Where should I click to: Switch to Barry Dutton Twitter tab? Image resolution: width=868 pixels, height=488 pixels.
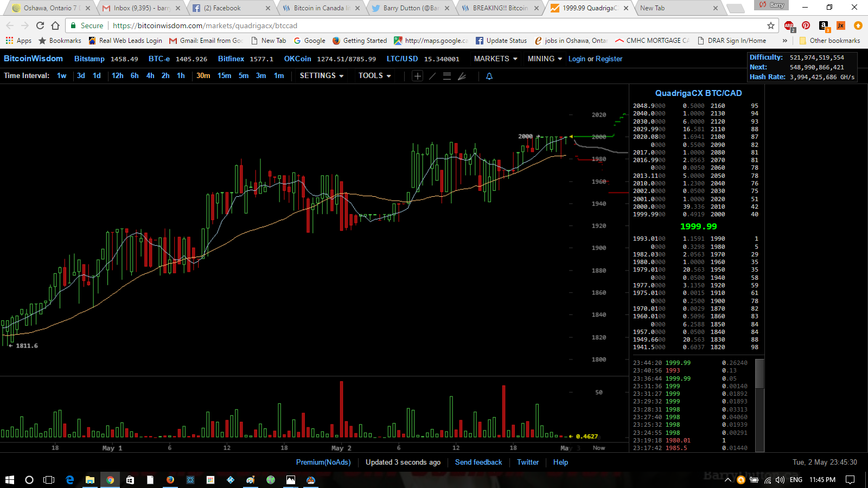pos(410,8)
